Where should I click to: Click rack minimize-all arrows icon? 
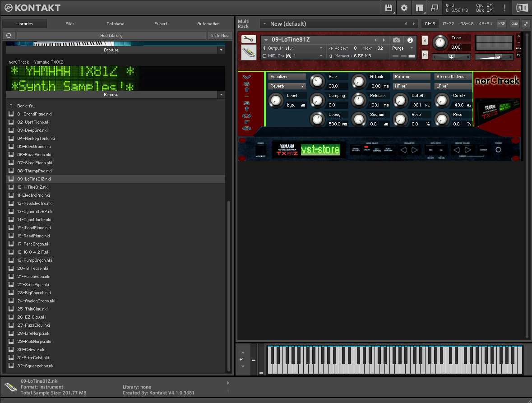click(526, 24)
